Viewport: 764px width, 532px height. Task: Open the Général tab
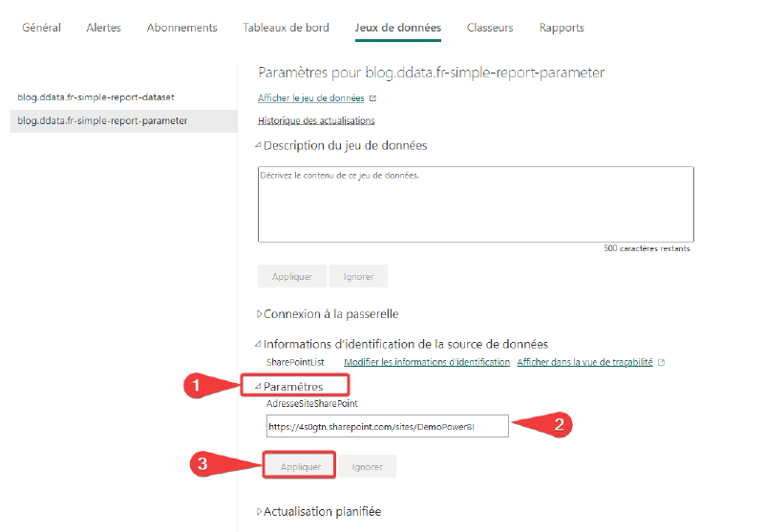[41, 28]
